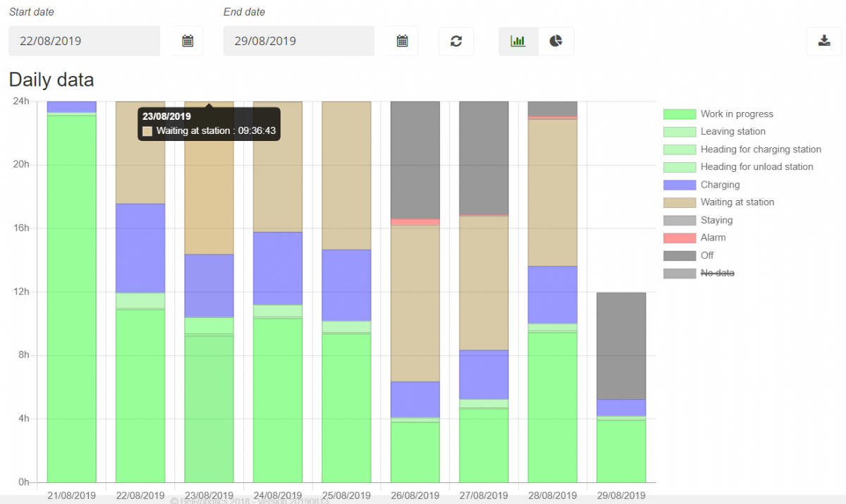Enable the struck-through No data legend item
Screen dimensions: 846x504
[716, 273]
